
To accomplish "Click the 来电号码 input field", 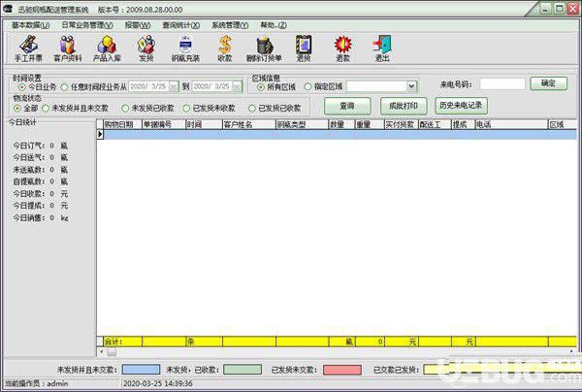I will coord(502,83).
